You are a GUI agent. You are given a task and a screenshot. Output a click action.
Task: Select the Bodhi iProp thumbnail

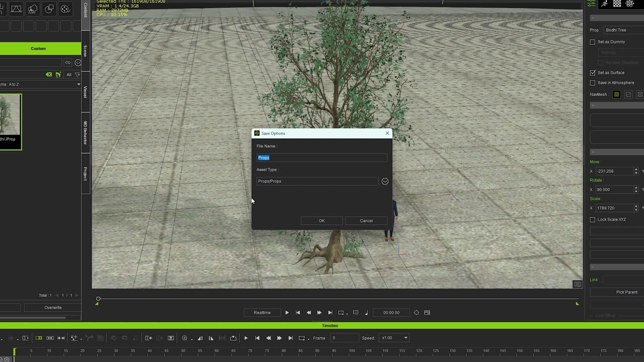point(11,122)
